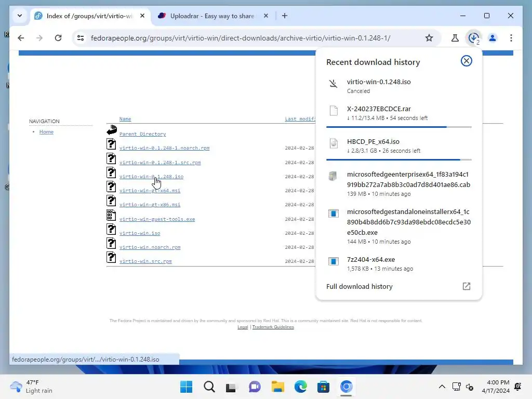Open full download history external icon
The height and width of the screenshot is (399, 532).
point(467,286)
